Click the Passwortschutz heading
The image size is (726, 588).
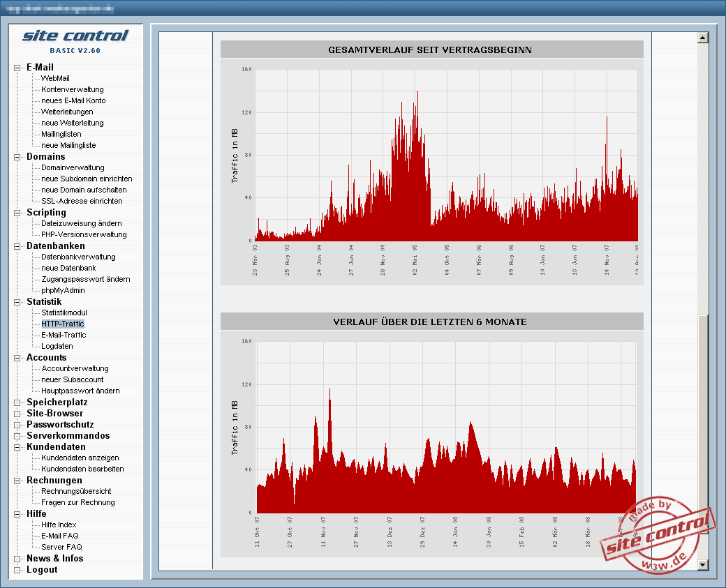click(60, 424)
